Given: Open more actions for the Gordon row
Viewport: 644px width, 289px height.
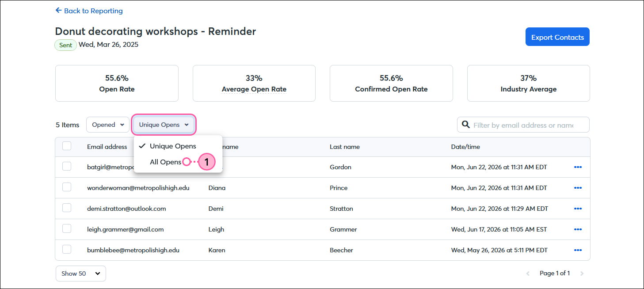Looking at the screenshot, I should coord(578,167).
